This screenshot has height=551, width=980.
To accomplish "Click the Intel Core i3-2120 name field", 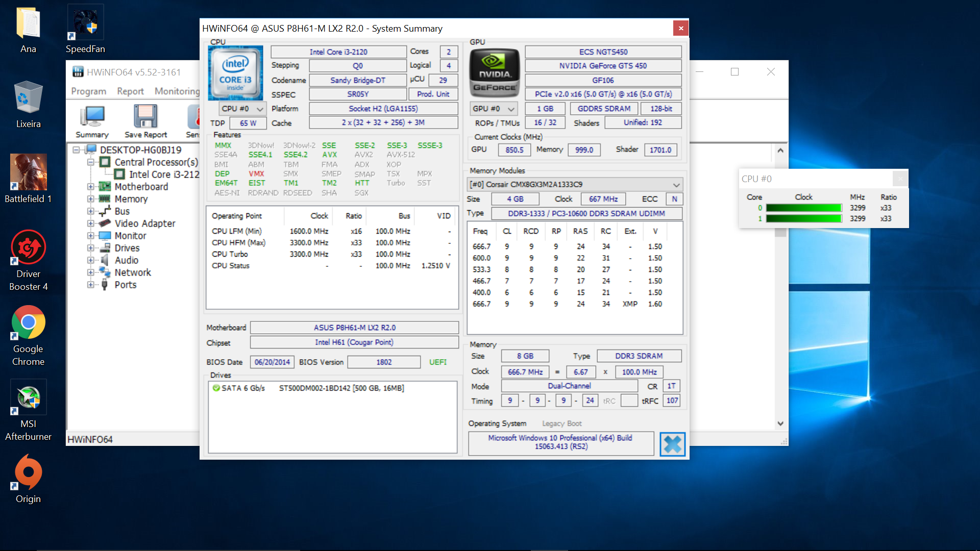I will (338, 52).
